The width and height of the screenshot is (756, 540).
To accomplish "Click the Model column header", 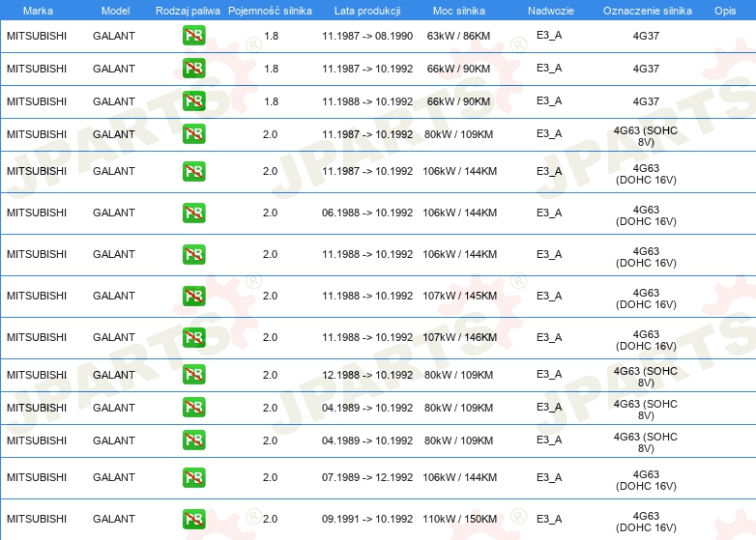I will tap(115, 11).
